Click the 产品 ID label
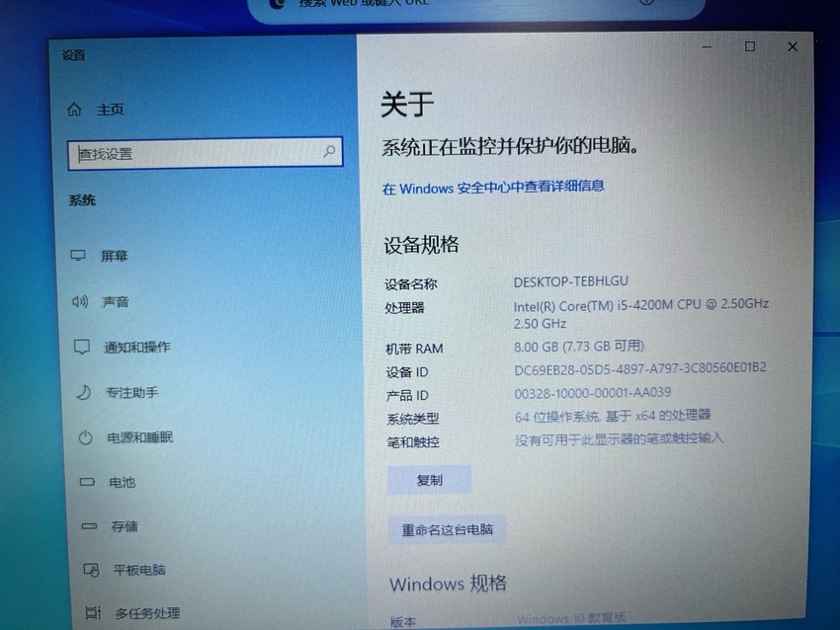This screenshot has height=630, width=840. 408,396
